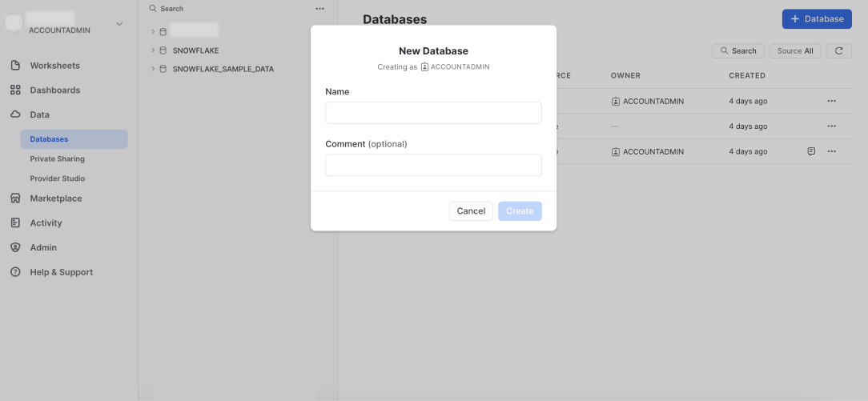
Task: Open the account role dropdown chevron
Action: click(119, 24)
